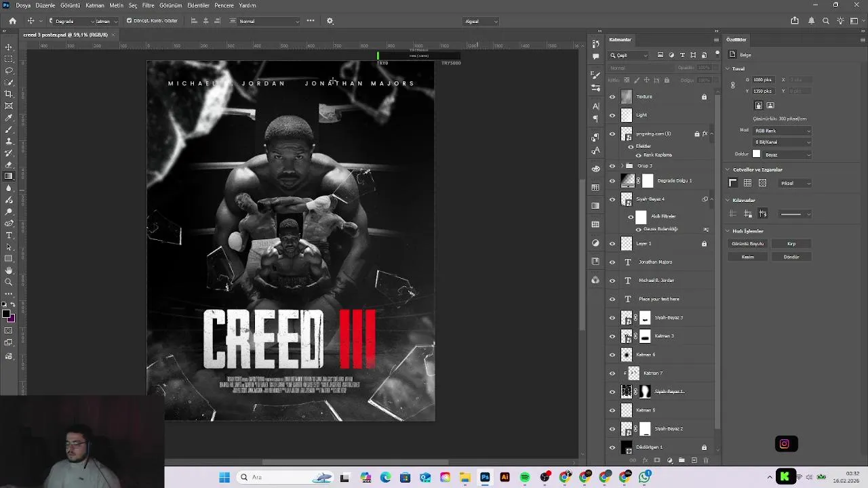The width and height of the screenshot is (868, 488).
Task: Set portrait canvas orientation icon
Action: (x=759, y=106)
